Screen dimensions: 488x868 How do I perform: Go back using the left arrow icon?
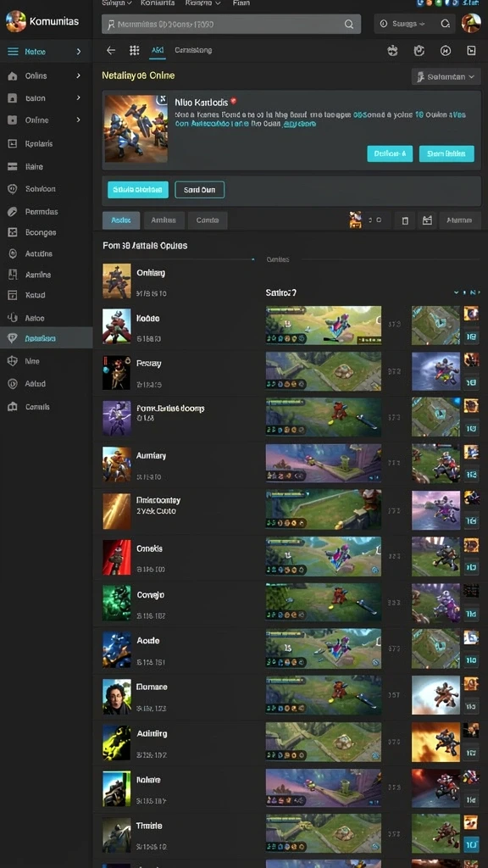(111, 50)
